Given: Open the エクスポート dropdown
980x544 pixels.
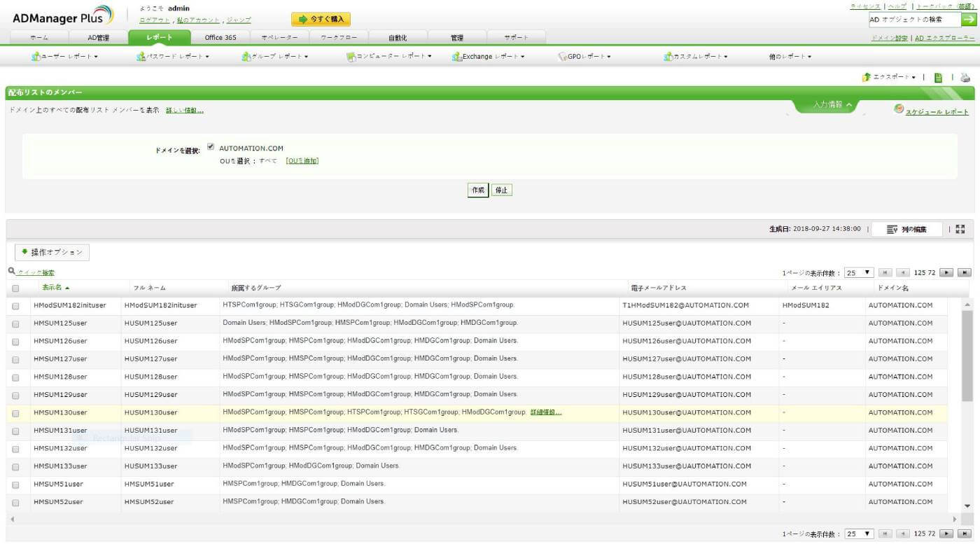Looking at the screenshot, I should point(889,77).
